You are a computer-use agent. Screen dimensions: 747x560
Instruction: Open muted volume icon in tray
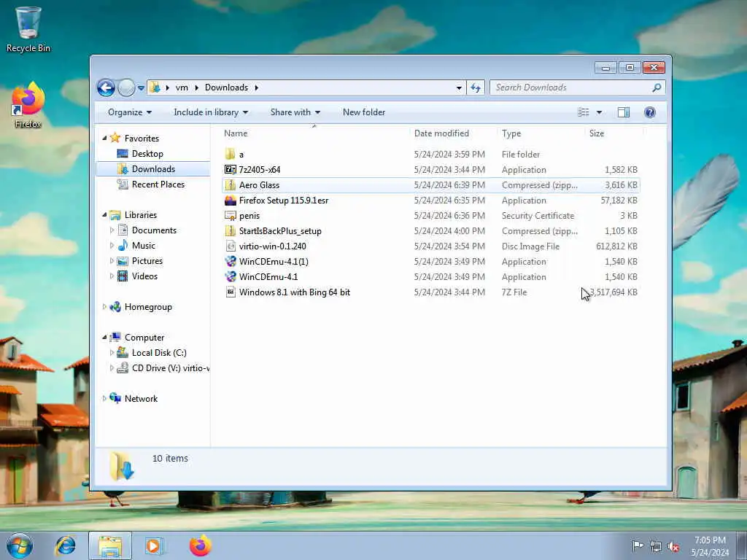[x=673, y=546]
